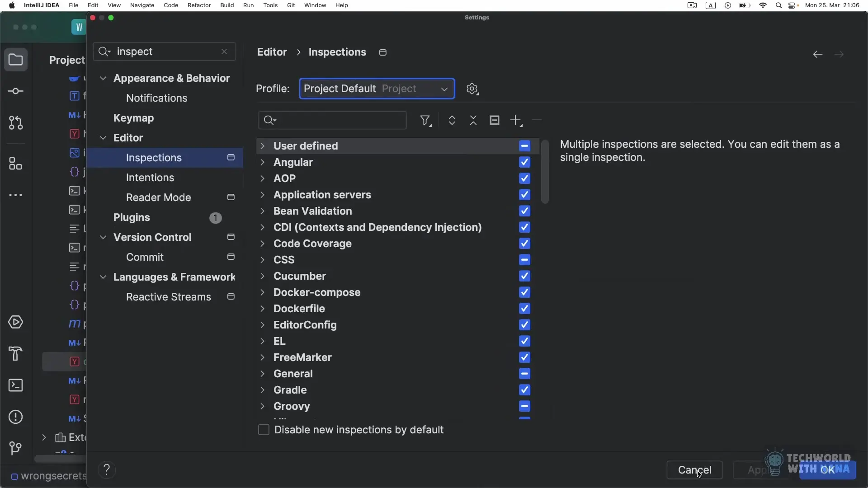This screenshot has width=868, height=488.
Task: Click the inspections list scrollbar
Action: coord(545,172)
